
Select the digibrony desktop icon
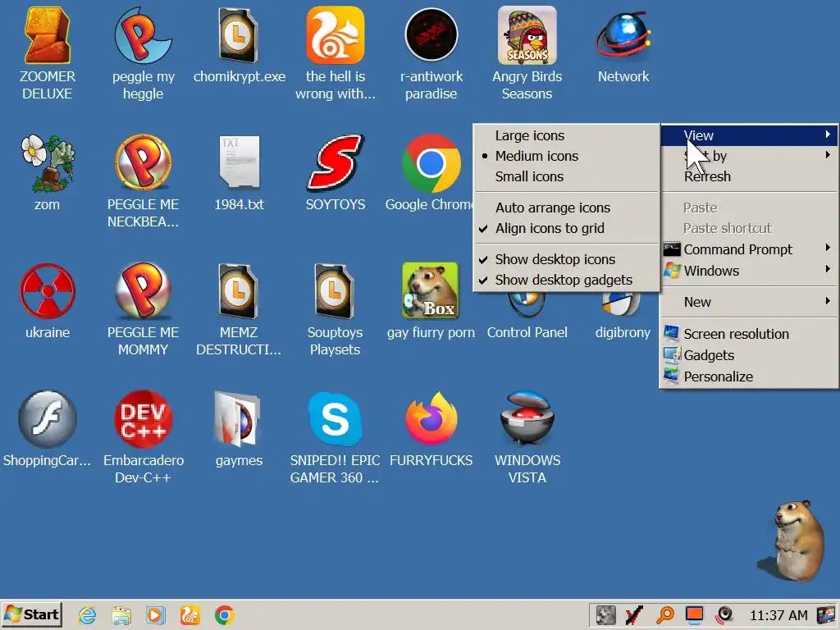pyautogui.click(x=623, y=316)
